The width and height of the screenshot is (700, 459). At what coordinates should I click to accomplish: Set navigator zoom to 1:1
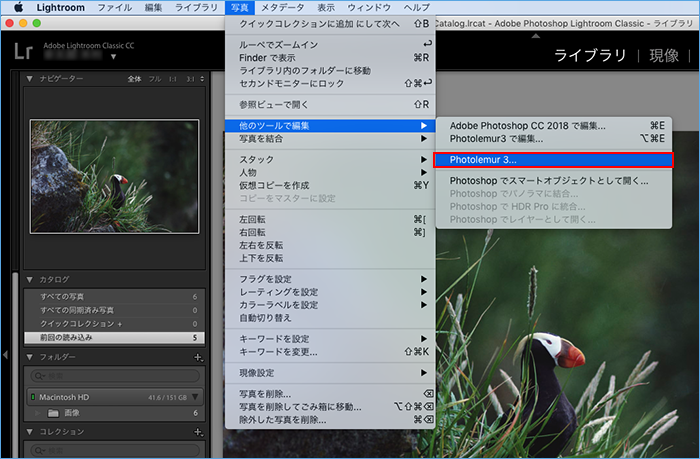coord(173,79)
